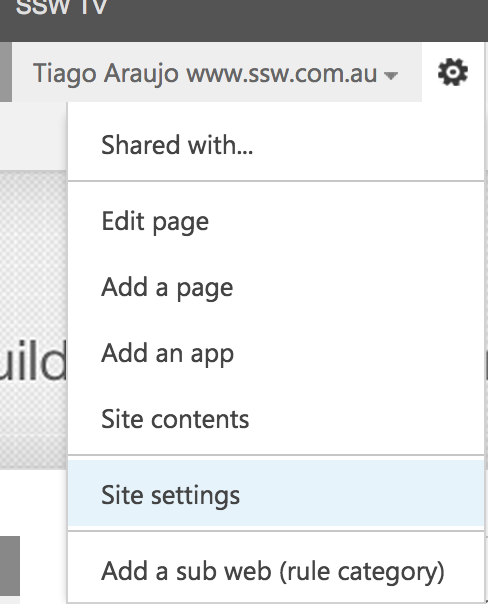Open Site contents from settings menu
This screenshot has width=488, height=604.
pyautogui.click(x=276, y=419)
